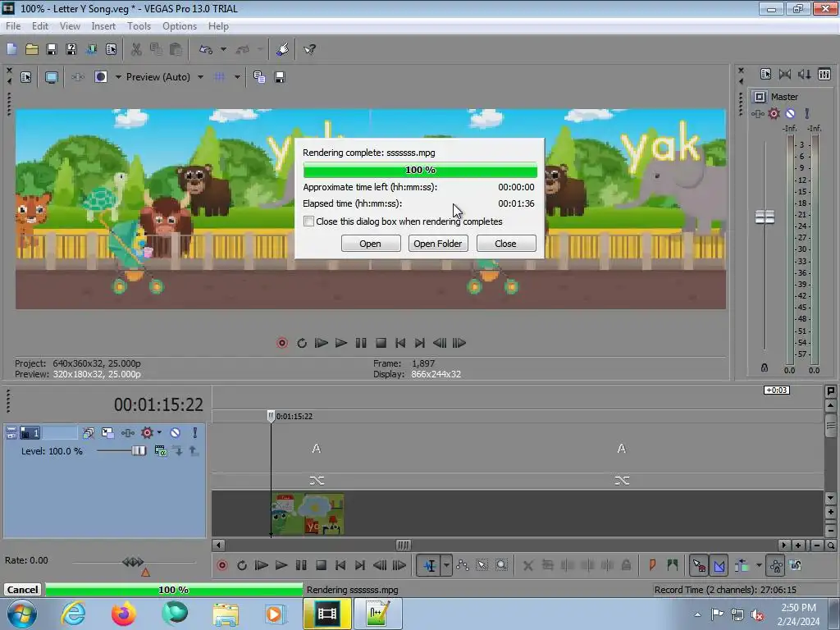This screenshot has width=840, height=630.
Task: Open the Edit Tool dropdown in timeline toolbar
Action: pos(446,565)
